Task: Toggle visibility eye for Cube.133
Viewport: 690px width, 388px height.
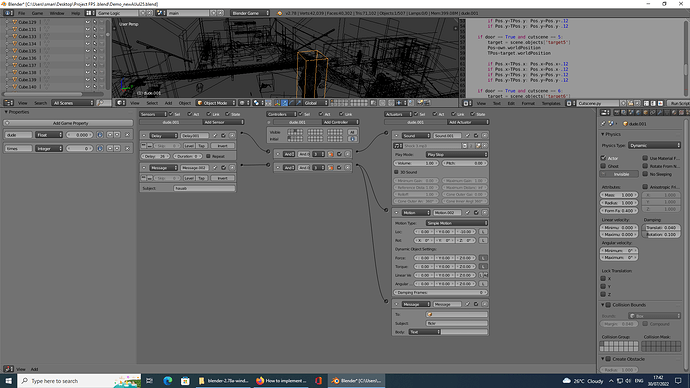Action: tap(87, 37)
